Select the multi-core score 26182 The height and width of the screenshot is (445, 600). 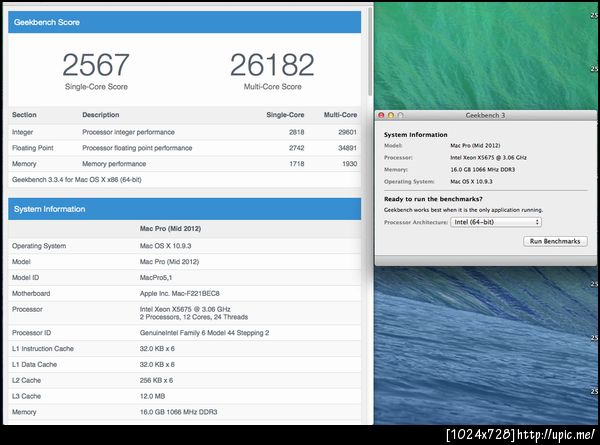[272, 65]
